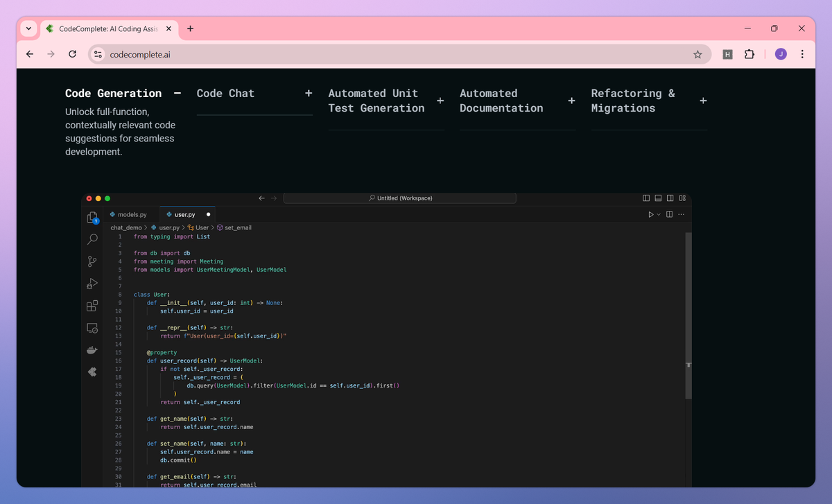The height and width of the screenshot is (504, 832).
Task: Open the Chrome three-dot menu
Action: [802, 54]
